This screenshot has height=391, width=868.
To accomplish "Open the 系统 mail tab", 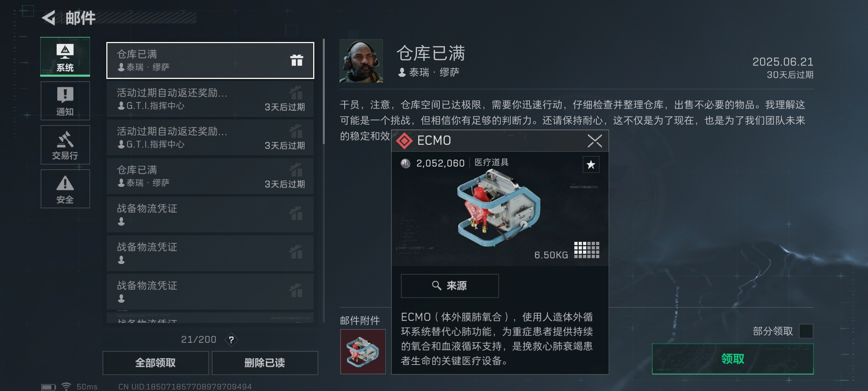I will tap(65, 57).
